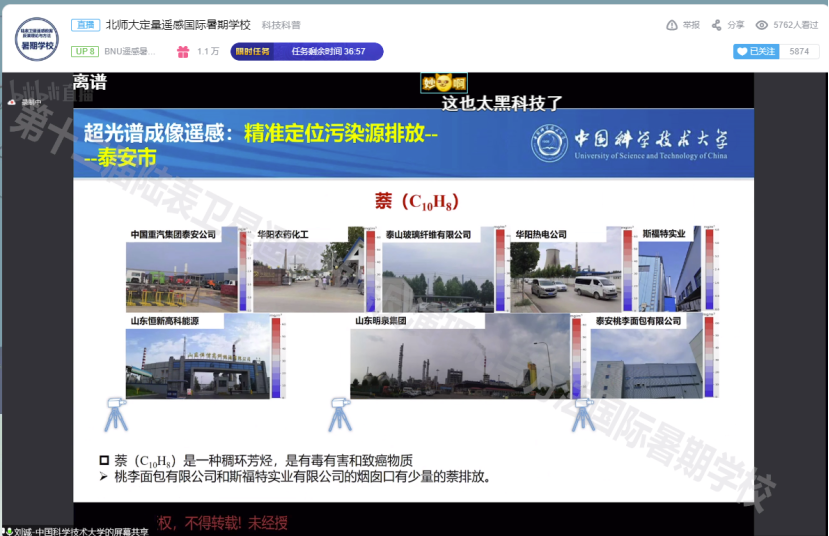Open the pink gift box icon
829x536 pixels.
click(182, 51)
